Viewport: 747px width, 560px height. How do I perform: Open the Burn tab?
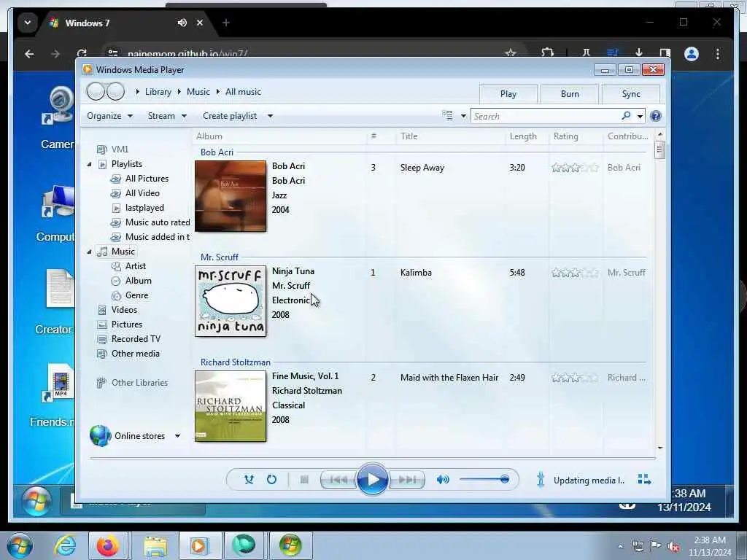click(x=570, y=94)
